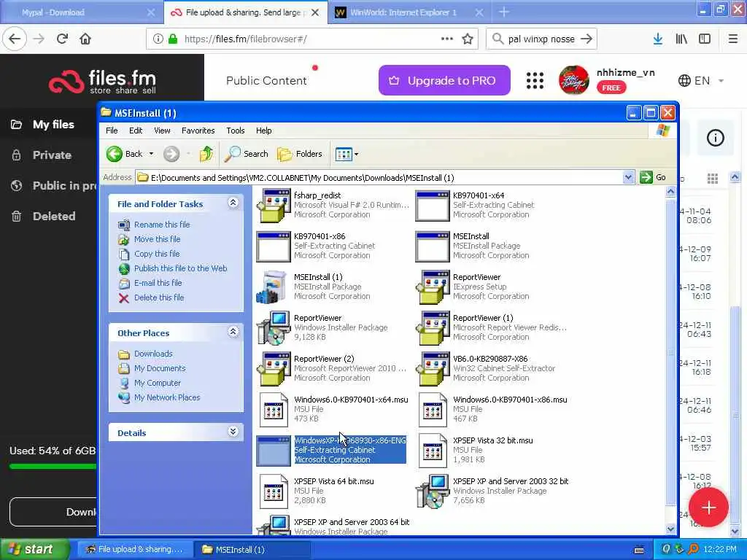Select XPSEP Vista 32 bit.msu icon
Image resolution: width=747 pixels, height=560 pixels.
tap(433, 451)
